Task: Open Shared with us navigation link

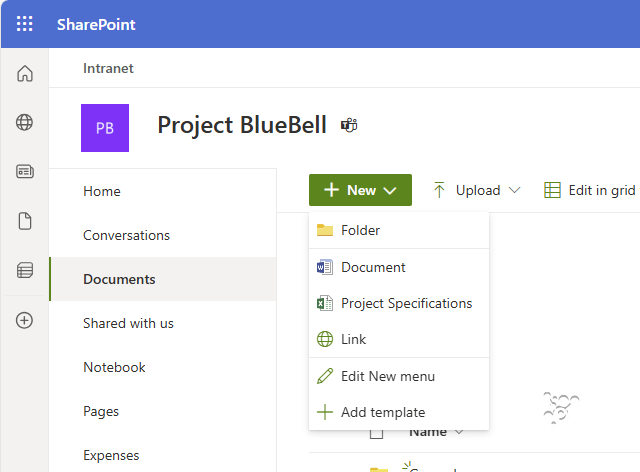Action: point(128,323)
